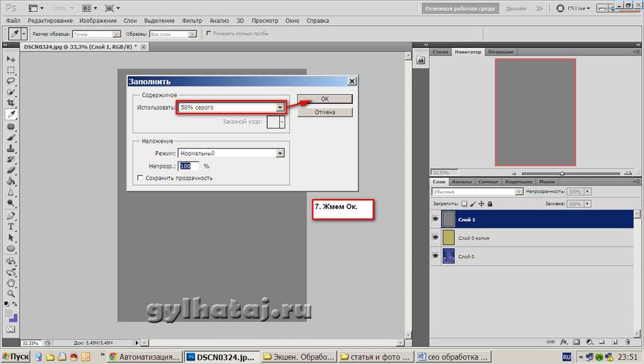Click the Непрозр. opacity input field

[x=189, y=166]
